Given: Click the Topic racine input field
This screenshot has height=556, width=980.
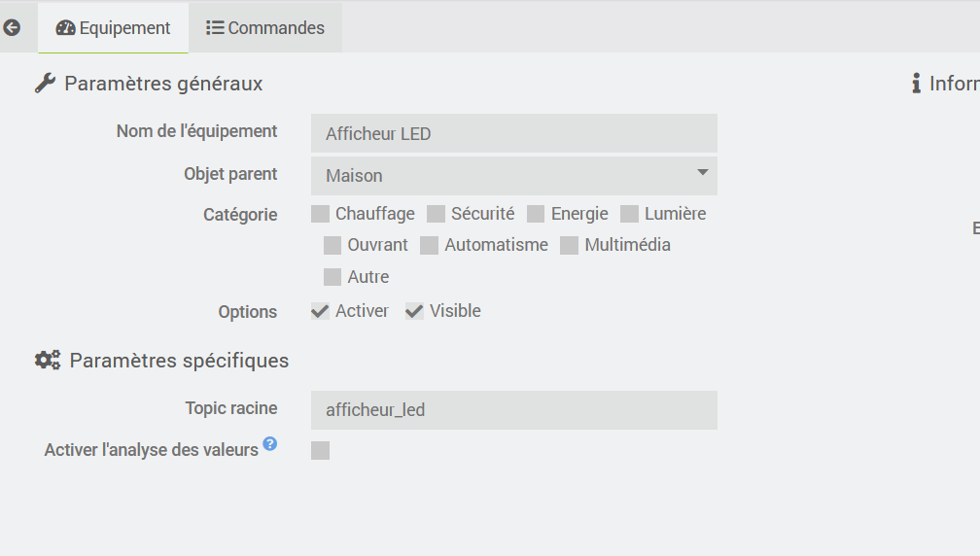Looking at the screenshot, I should (x=514, y=410).
